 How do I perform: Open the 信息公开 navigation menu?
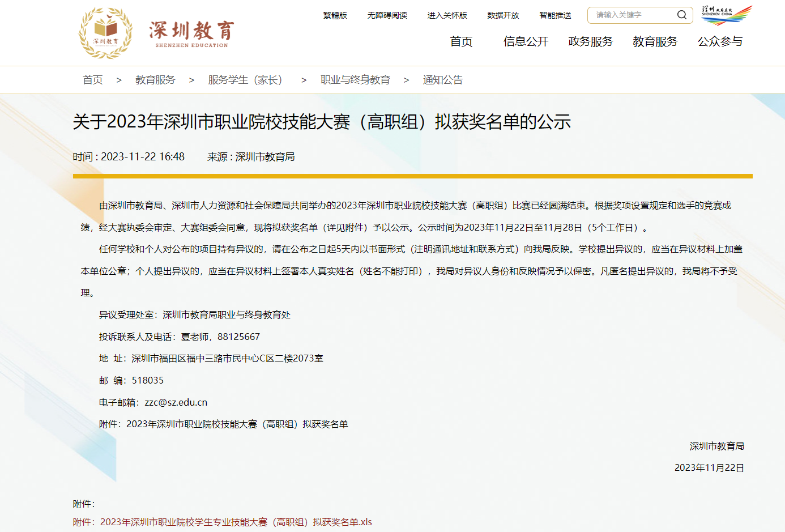526,41
